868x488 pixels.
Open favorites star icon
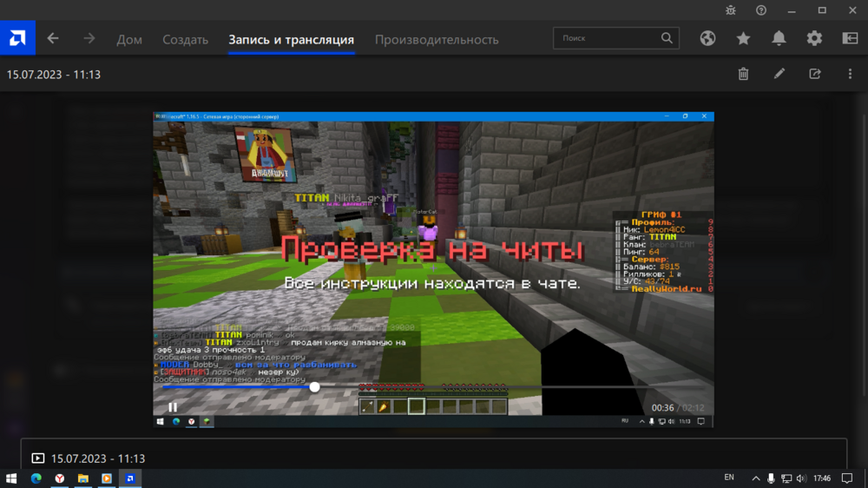pos(744,38)
